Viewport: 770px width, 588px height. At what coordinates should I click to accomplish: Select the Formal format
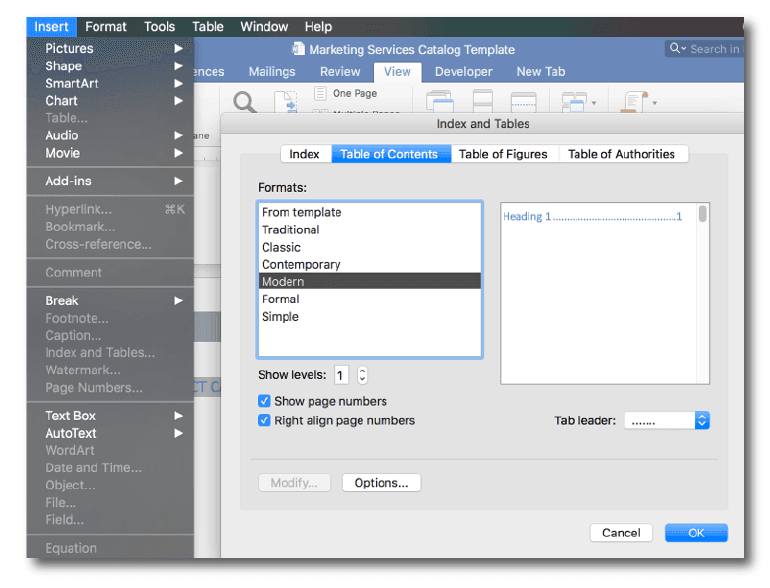369,299
